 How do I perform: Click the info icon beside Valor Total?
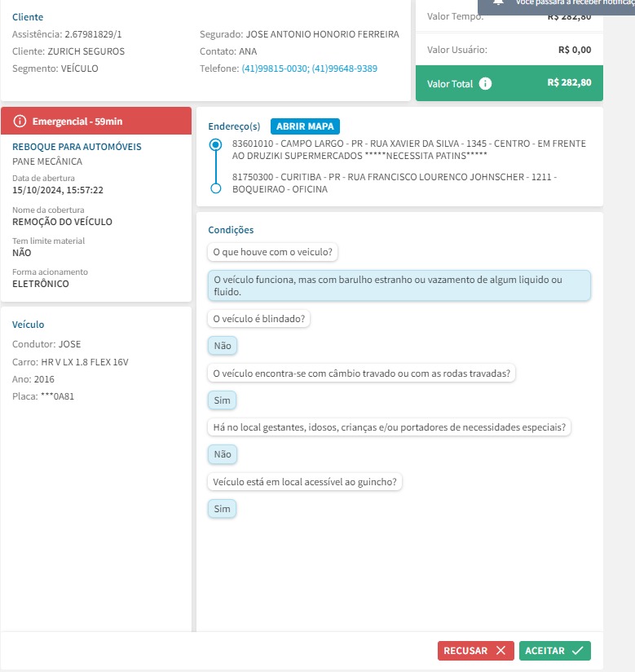coord(486,83)
